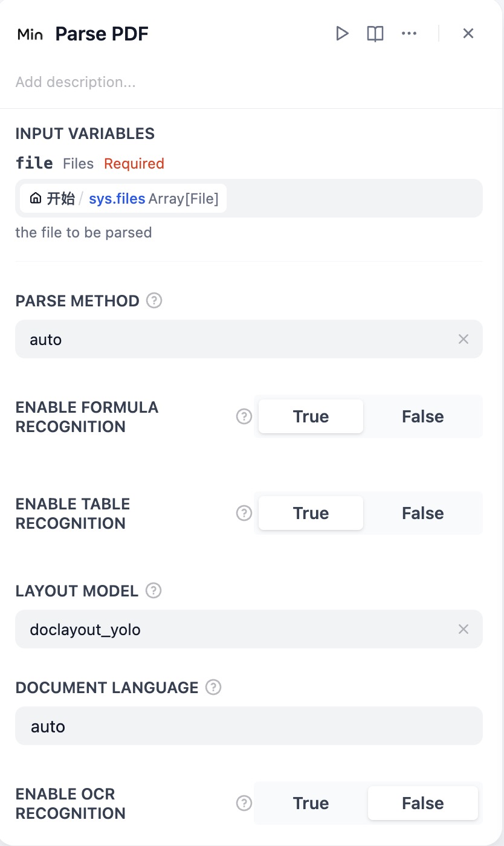504x846 pixels.
Task: Click the Formula Recognition help icon
Action: (x=244, y=416)
